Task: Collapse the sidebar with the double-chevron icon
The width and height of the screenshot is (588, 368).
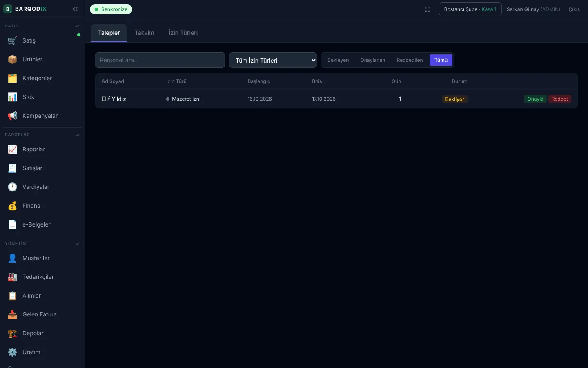Action: [75, 9]
